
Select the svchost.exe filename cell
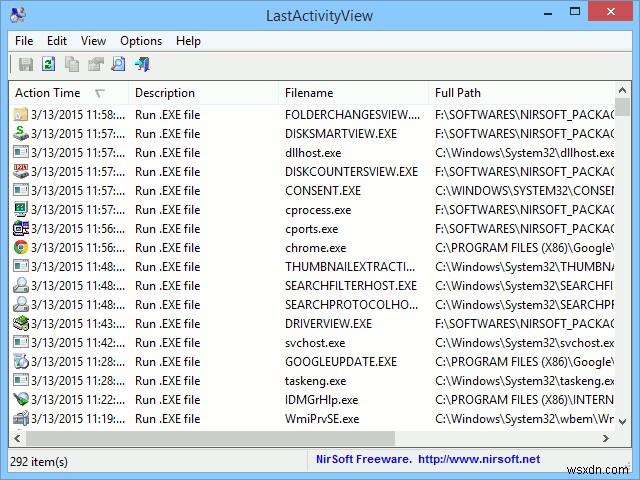coord(315,343)
